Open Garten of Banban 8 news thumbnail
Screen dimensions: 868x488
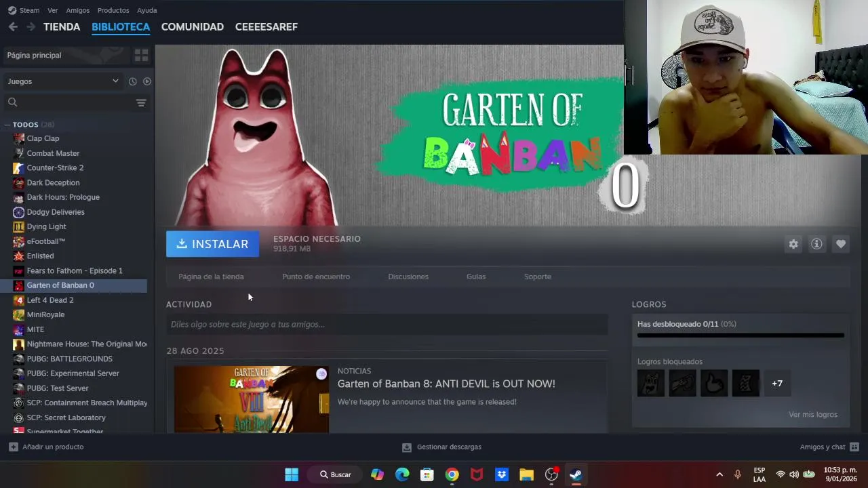(x=252, y=399)
